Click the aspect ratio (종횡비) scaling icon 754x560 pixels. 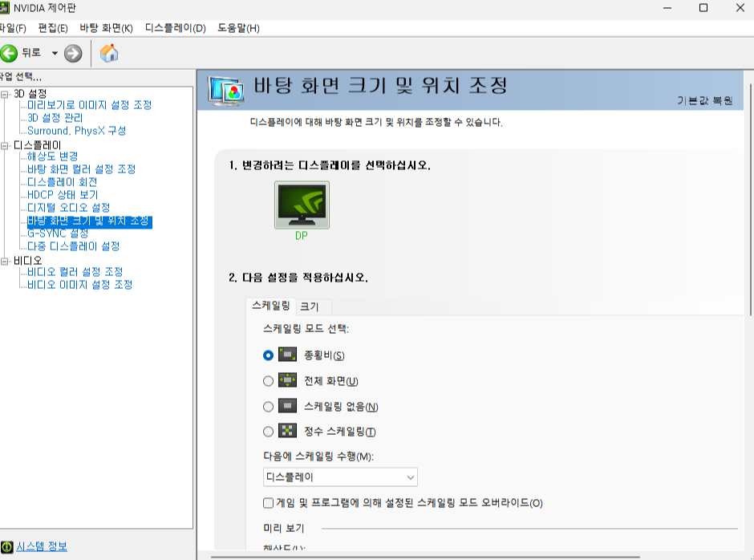point(287,355)
